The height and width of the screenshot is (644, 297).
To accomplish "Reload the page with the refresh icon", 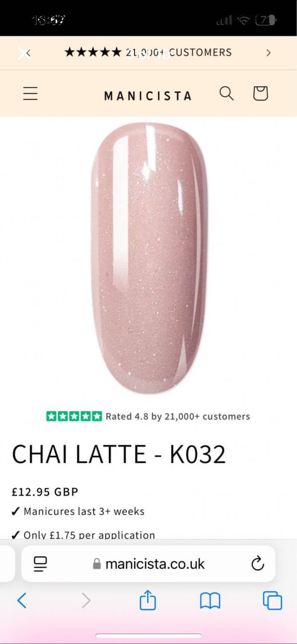I will [x=257, y=564].
